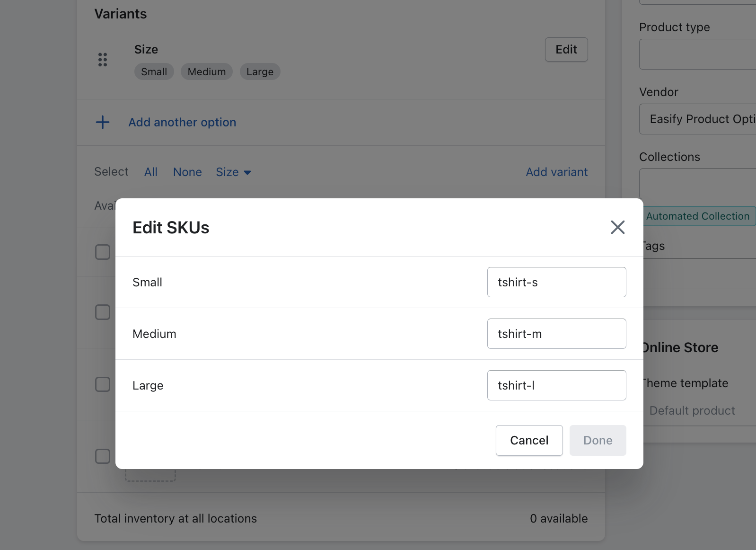Tick the fourth variant row checkbox
The image size is (756, 550).
103,456
